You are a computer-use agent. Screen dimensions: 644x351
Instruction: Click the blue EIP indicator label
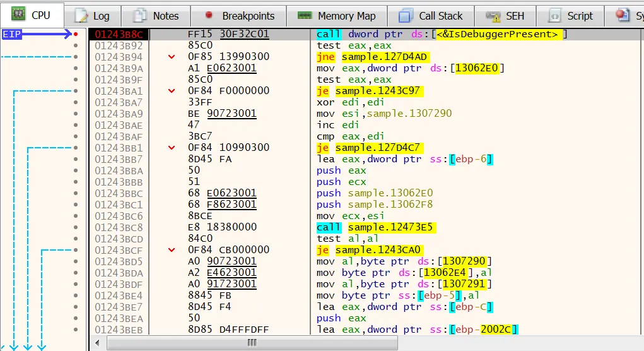[11, 34]
